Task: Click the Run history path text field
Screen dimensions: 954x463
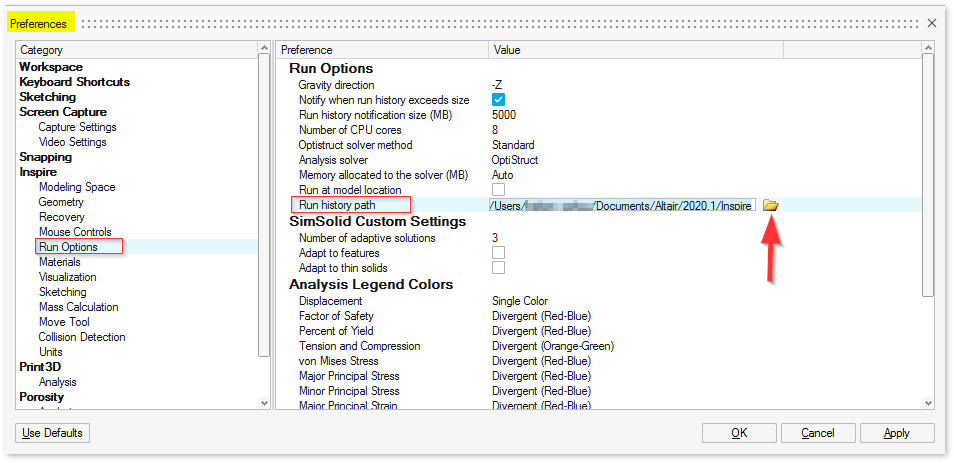Action: tap(620, 205)
